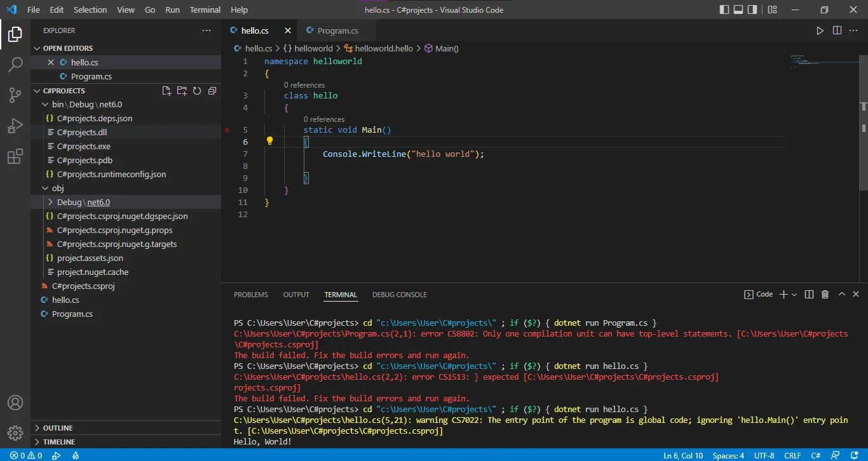Create new file in C#PROJECTS explorer
Viewport: 868px width, 461px height.
(166, 91)
